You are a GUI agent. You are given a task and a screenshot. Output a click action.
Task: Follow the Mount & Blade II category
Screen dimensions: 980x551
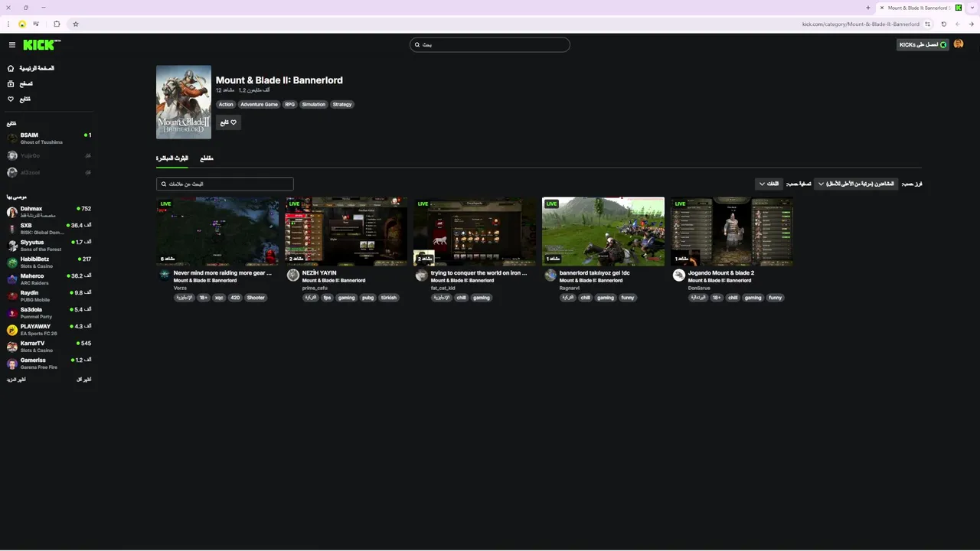(x=228, y=122)
